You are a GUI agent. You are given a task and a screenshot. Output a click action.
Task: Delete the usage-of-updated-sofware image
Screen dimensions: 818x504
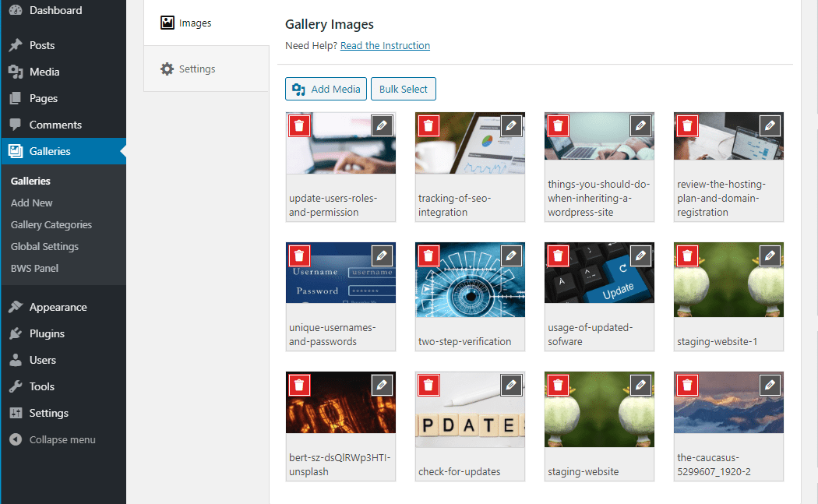[x=558, y=255]
